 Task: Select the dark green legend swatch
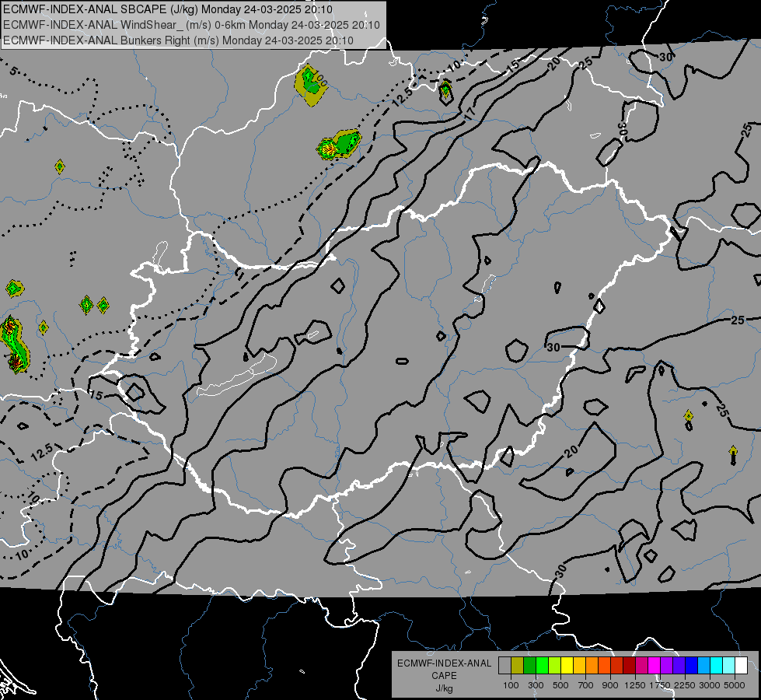[530, 666]
